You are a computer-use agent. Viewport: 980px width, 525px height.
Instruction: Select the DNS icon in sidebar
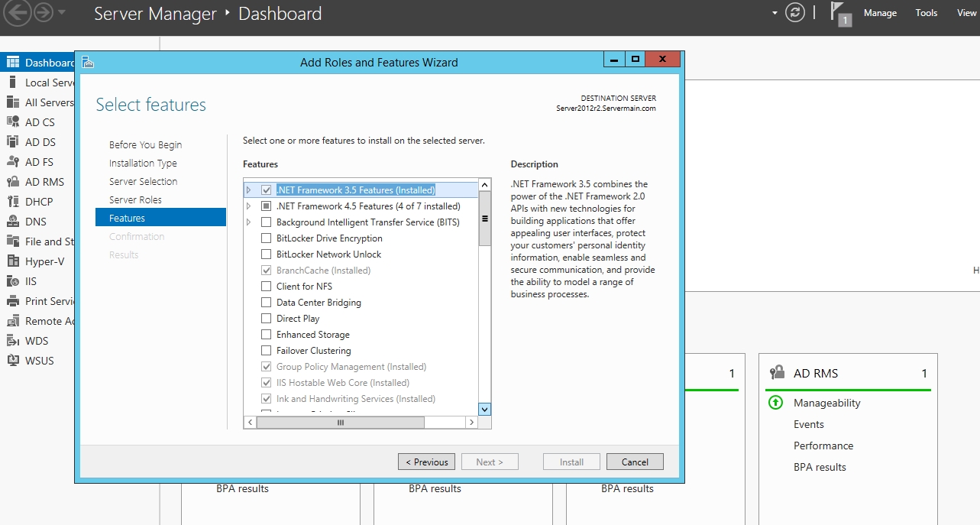click(x=13, y=222)
